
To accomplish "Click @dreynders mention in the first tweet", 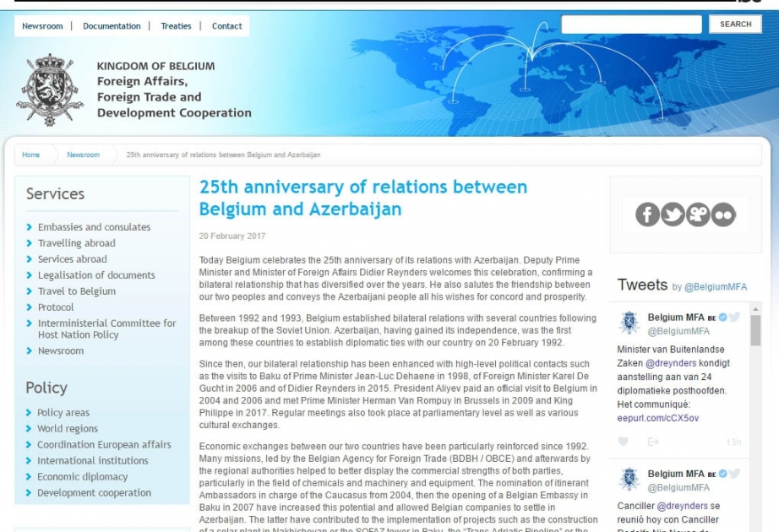I will 671,363.
